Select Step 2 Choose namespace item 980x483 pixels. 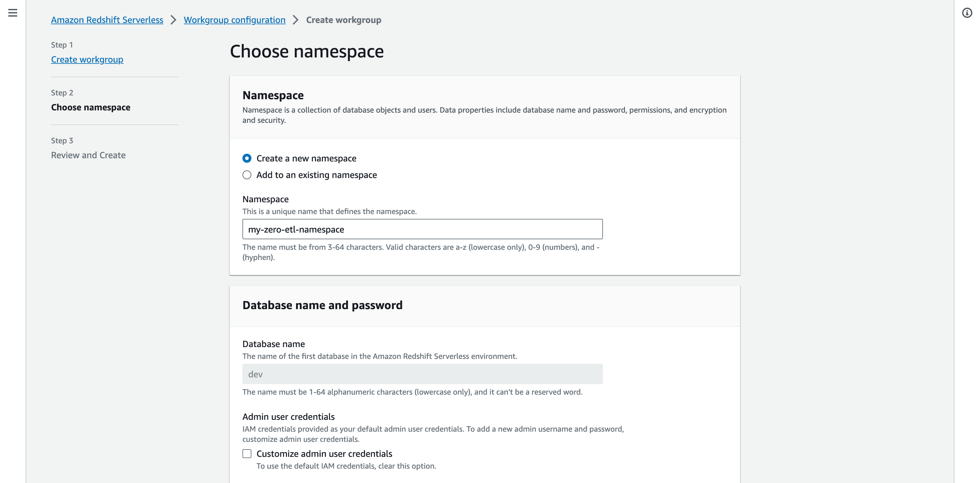(x=91, y=107)
